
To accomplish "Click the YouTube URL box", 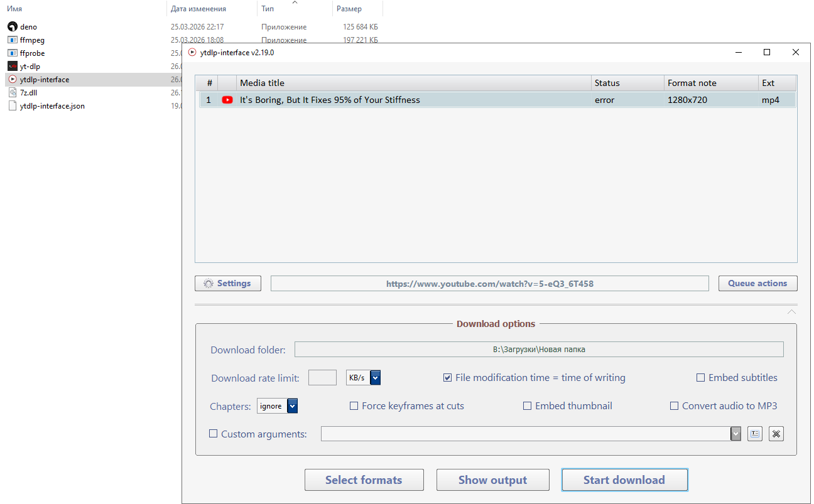I will 489,284.
